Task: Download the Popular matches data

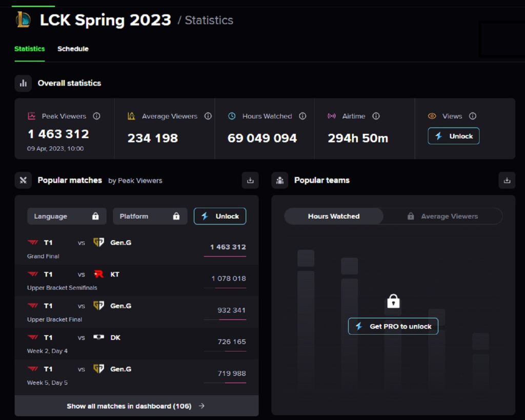Action: (x=250, y=181)
